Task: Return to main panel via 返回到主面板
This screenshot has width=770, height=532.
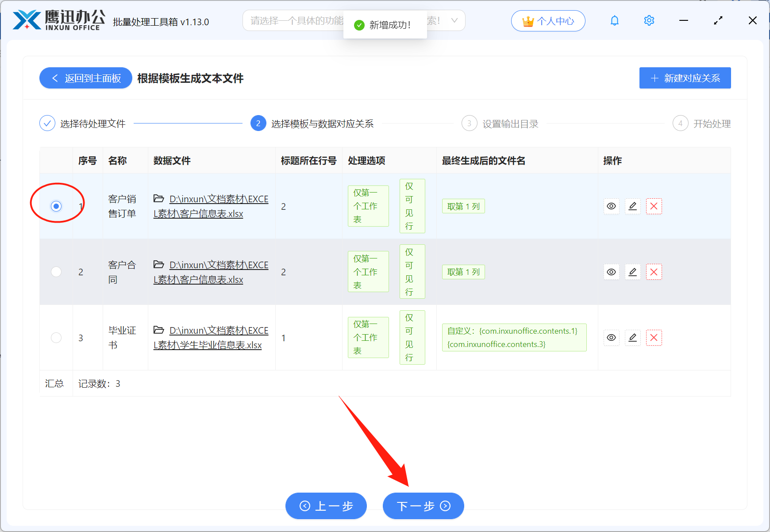Action: 86,78
